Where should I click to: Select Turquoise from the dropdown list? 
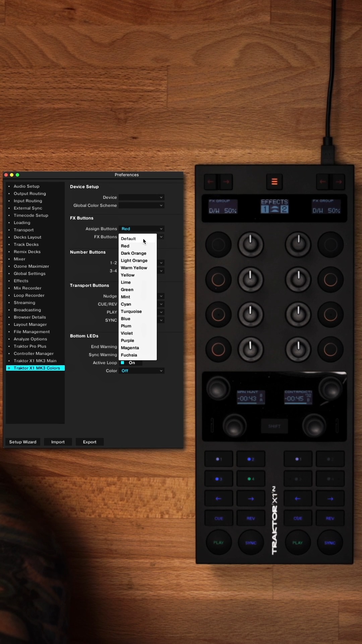(138, 311)
